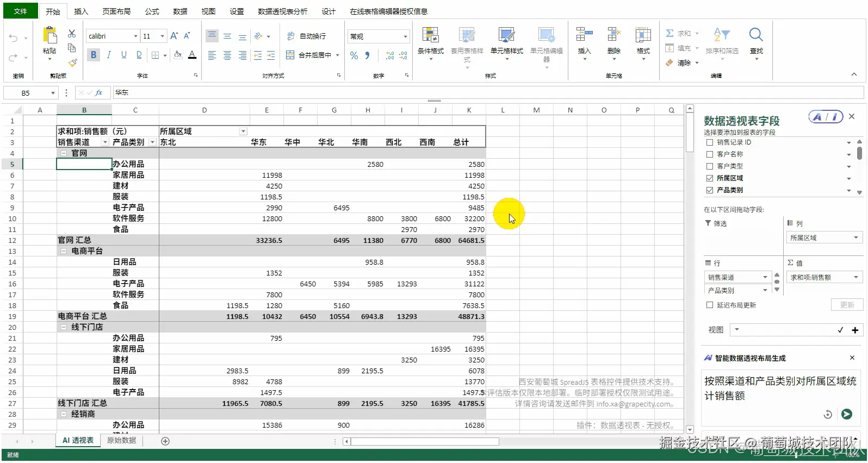Viewport: 868px width, 463px height.
Task: Switch to the 公式 ribbon tab
Action: pyautogui.click(x=152, y=11)
